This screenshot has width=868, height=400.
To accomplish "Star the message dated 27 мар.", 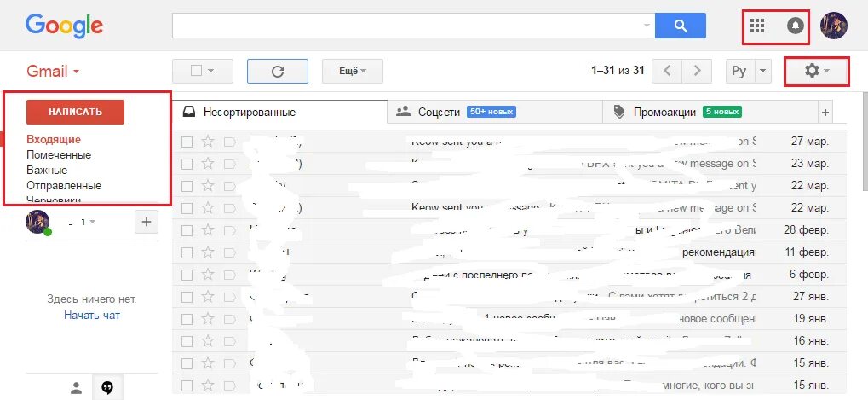I will 208,142.
